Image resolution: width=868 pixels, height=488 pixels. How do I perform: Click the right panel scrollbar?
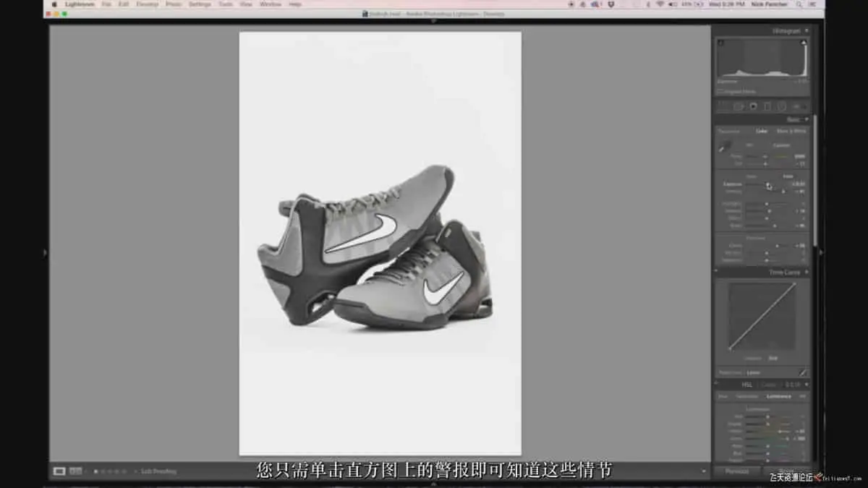pos(814,181)
